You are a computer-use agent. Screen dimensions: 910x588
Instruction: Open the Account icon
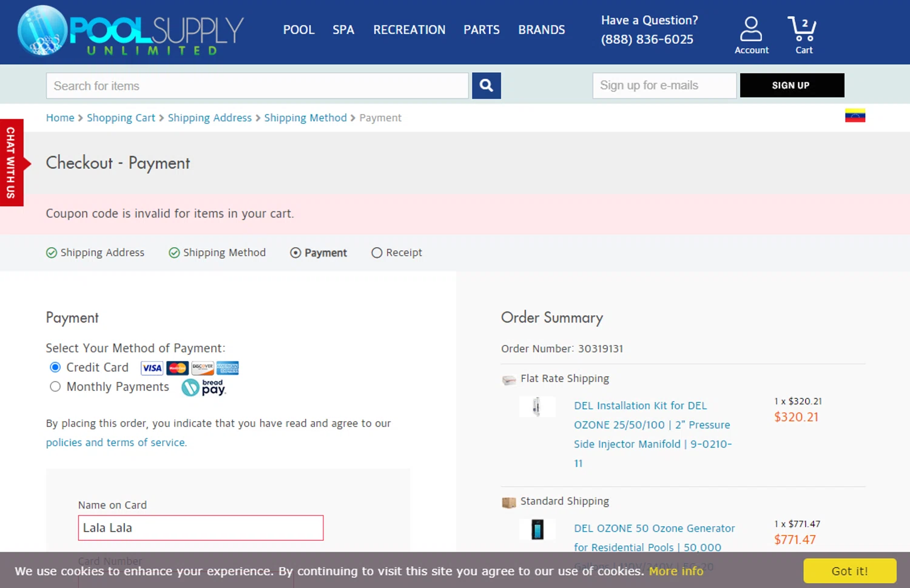(751, 36)
